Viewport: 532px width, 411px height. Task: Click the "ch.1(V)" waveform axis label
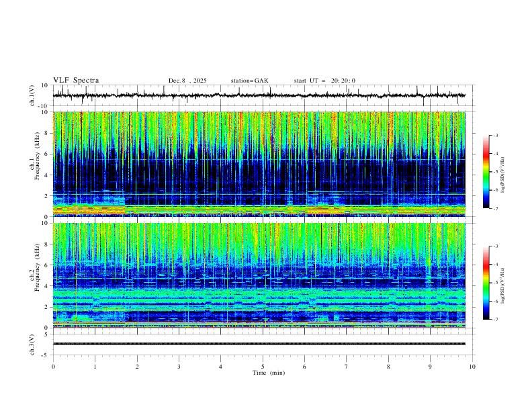pos(32,95)
